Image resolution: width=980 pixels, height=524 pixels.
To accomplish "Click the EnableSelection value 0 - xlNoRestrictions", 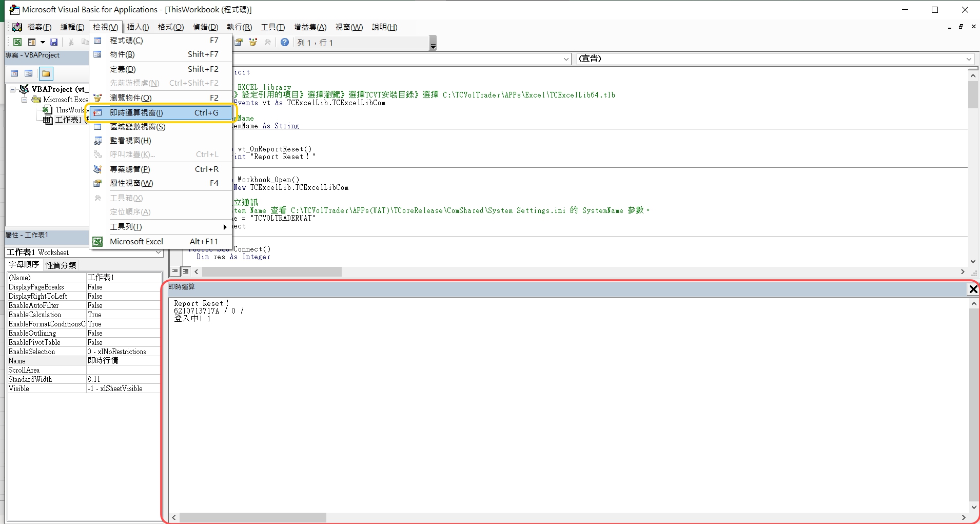I will pyautogui.click(x=123, y=352).
